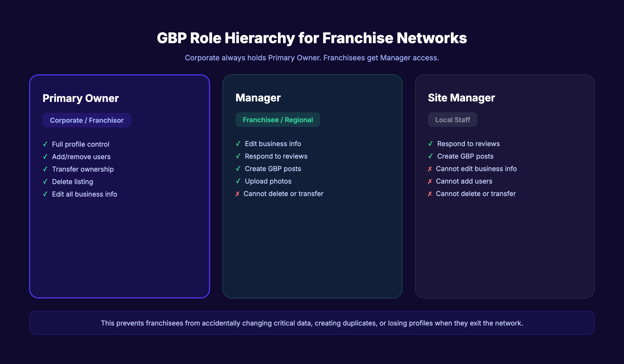Select the Primary Owner heading
Image resolution: width=624 pixels, height=364 pixels.
pyautogui.click(x=81, y=98)
